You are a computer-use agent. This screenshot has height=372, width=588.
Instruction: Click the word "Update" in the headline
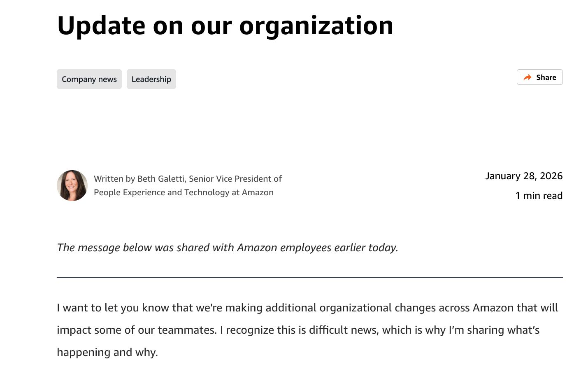[x=101, y=26]
